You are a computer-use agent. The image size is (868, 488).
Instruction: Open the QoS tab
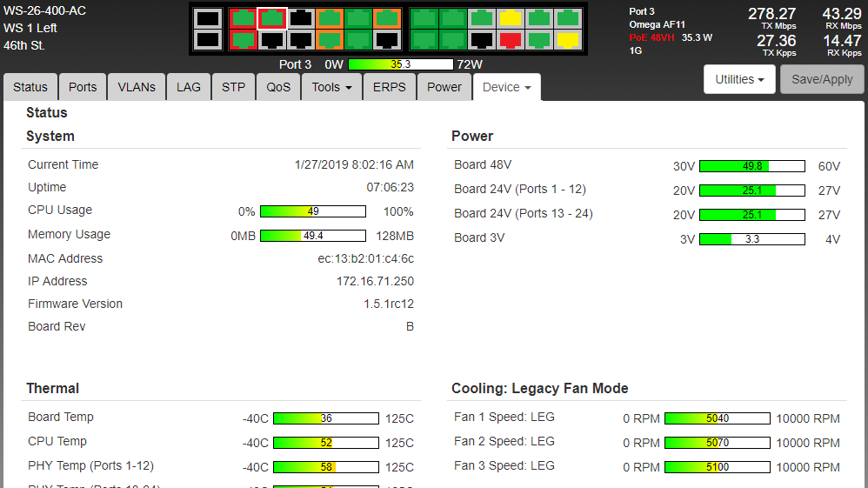278,87
